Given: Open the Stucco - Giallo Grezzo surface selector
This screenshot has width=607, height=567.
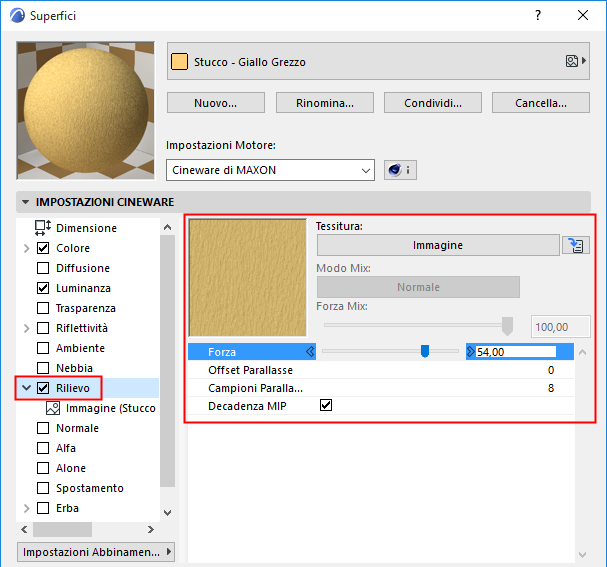Looking at the screenshot, I should click(378, 61).
